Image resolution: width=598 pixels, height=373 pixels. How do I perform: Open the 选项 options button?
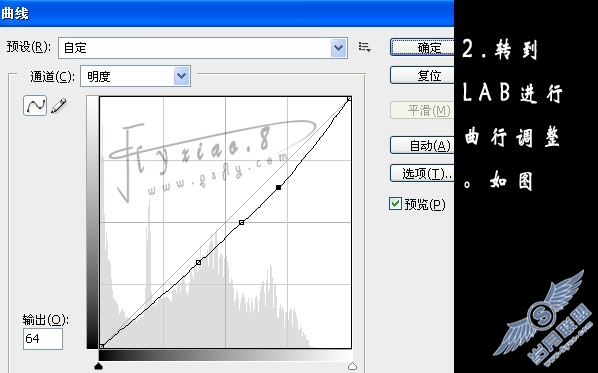pos(423,174)
